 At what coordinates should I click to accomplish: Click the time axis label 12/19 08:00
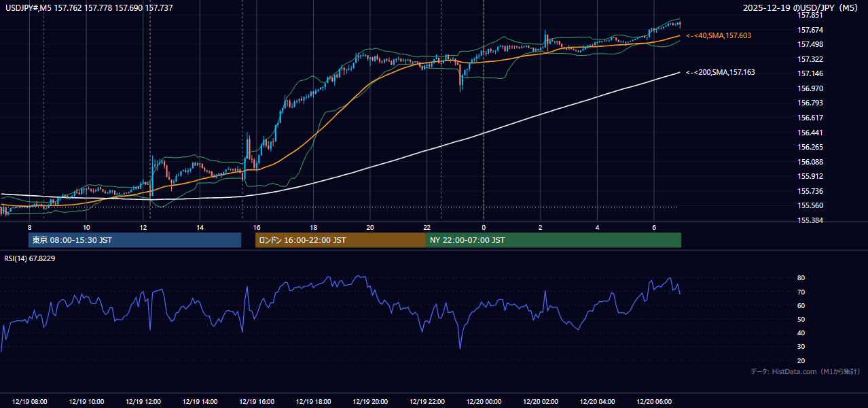coord(29,402)
